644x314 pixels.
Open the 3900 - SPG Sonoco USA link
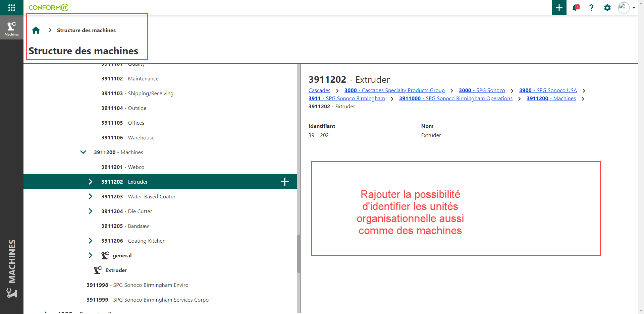pyautogui.click(x=548, y=90)
